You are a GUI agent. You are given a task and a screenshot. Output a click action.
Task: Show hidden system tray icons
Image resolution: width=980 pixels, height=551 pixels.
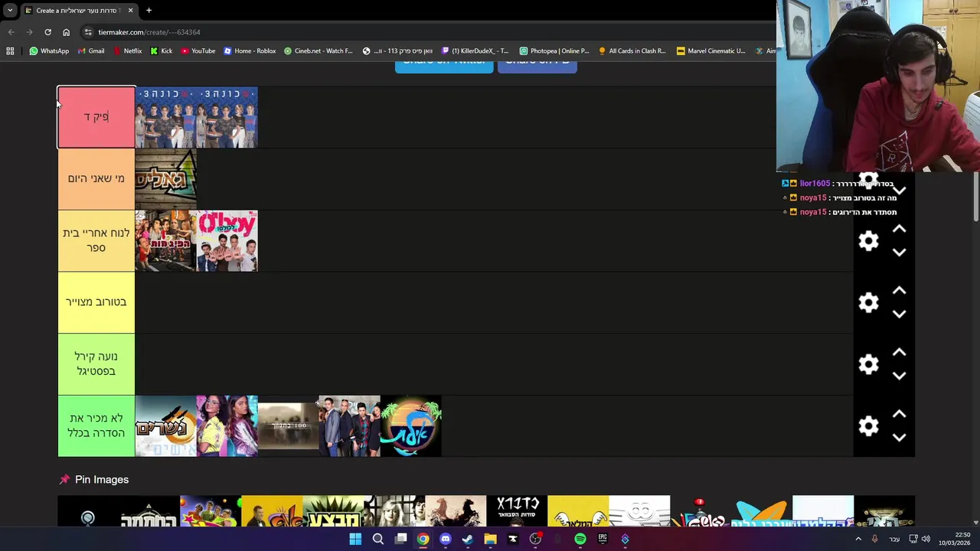pyautogui.click(x=858, y=540)
